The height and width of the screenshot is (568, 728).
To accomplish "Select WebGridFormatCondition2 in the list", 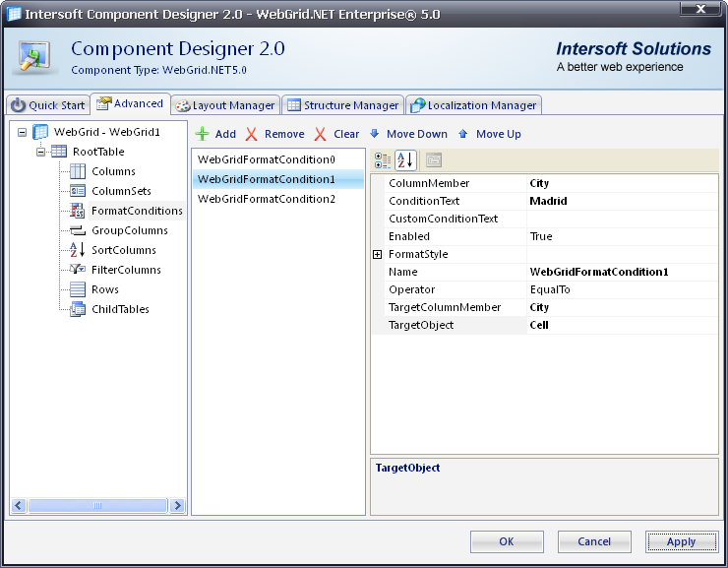I will tap(278, 199).
